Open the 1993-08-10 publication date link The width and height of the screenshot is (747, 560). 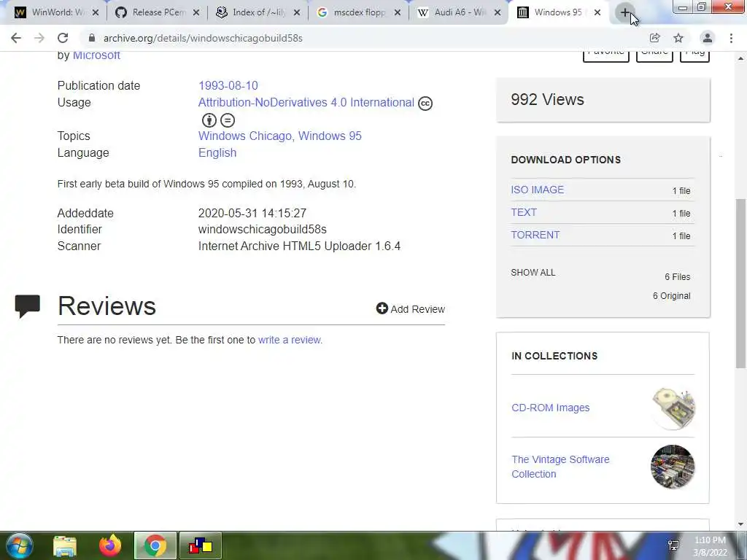[228, 86]
